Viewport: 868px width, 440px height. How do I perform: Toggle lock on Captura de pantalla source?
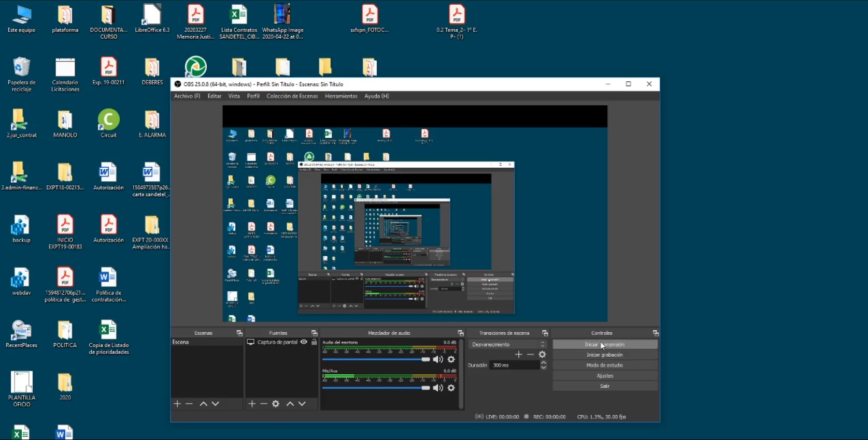pyautogui.click(x=314, y=342)
